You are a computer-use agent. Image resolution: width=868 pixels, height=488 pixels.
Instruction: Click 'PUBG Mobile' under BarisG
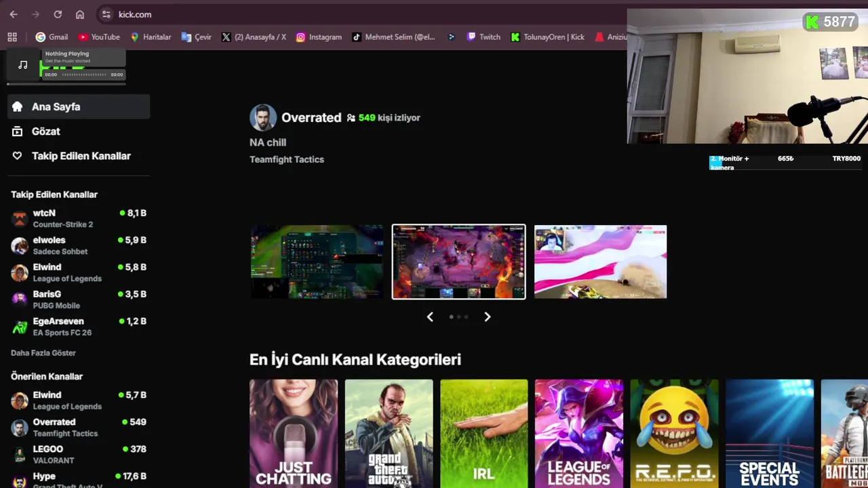[56, 306]
